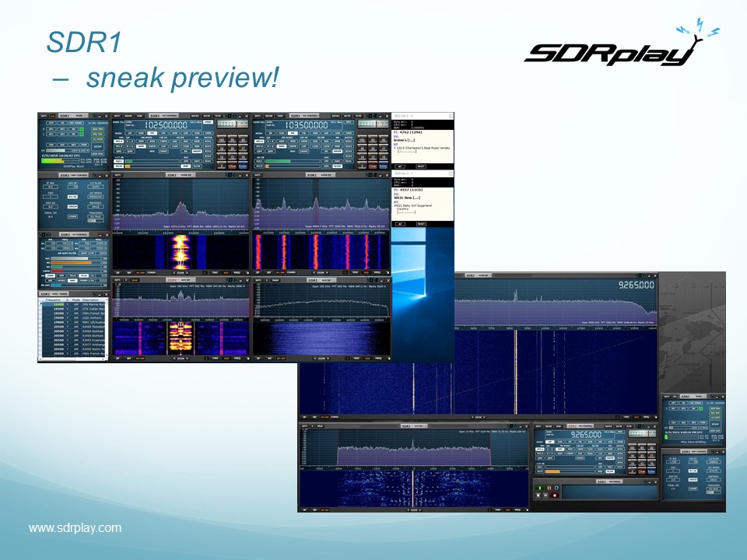Adjust volume slider in 102.500.000 RX Control
Viewport: 747px width, 560px height.
(152, 166)
